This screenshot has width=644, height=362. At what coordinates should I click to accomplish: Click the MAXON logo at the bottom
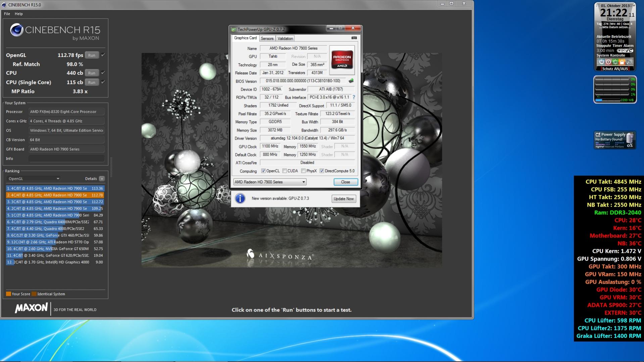click(x=31, y=308)
